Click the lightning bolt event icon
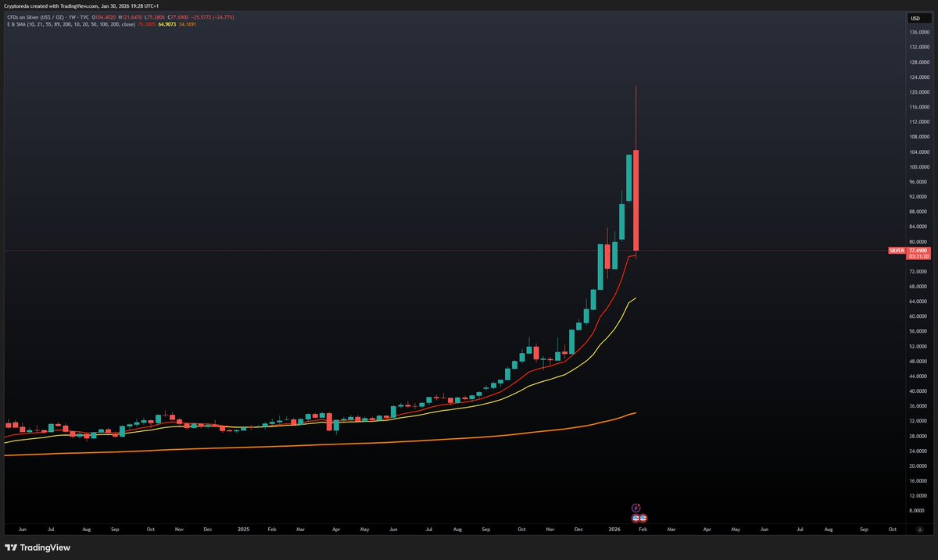 [636, 508]
